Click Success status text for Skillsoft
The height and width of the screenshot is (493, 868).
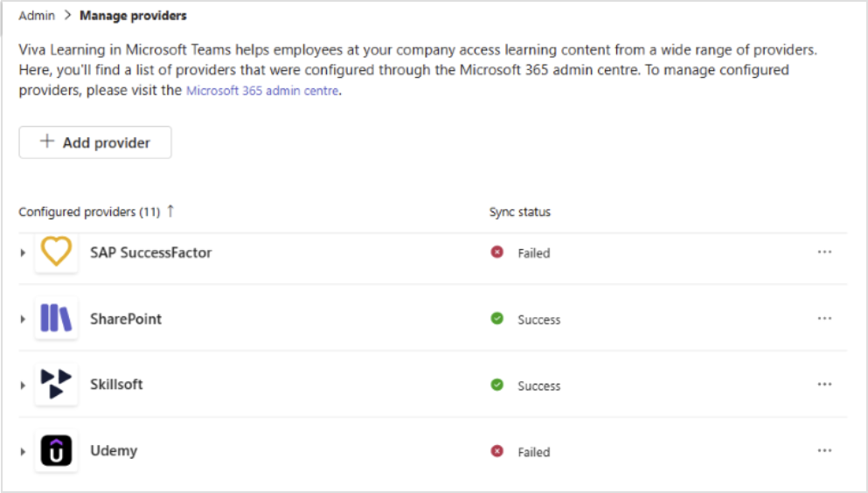(x=538, y=385)
